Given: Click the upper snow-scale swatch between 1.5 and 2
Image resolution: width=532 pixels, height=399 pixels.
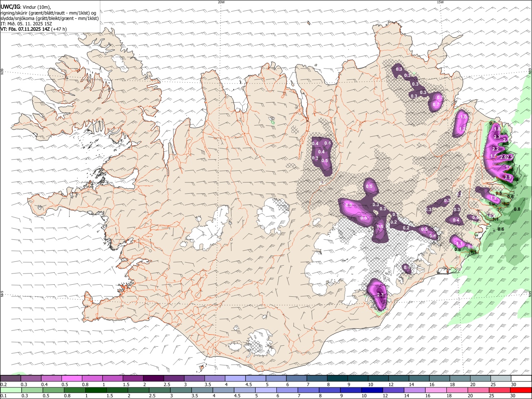Looking at the screenshot, I should pyautogui.click(x=133, y=378).
